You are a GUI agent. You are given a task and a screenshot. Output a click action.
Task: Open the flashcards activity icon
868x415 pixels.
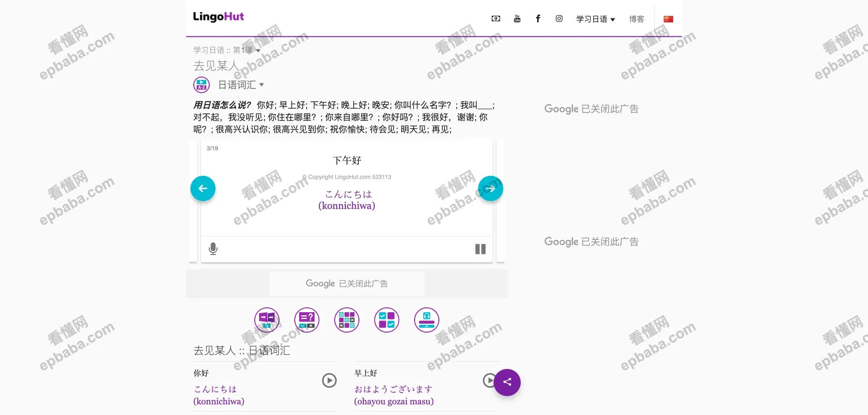(x=267, y=320)
